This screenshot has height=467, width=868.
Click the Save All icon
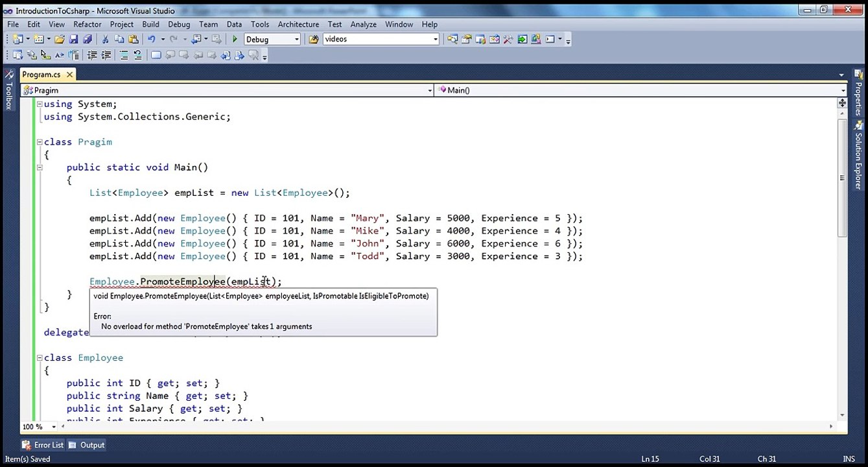pyautogui.click(x=87, y=39)
